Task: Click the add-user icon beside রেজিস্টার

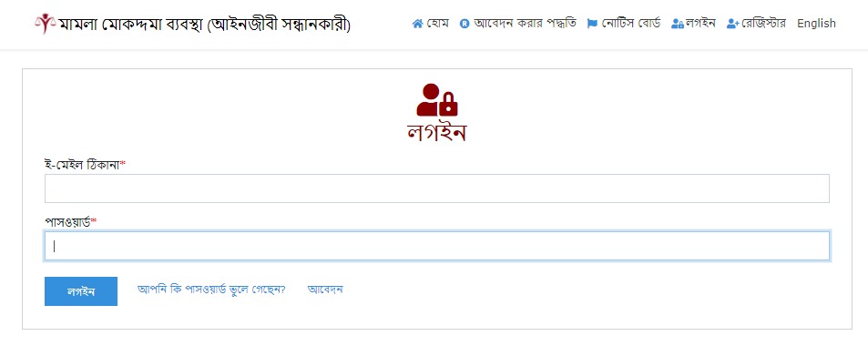Action: 733,24
